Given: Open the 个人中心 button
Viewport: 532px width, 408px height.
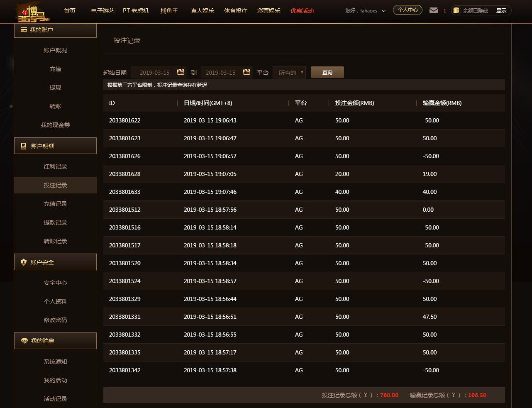Looking at the screenshot, I should coord(408,10).
